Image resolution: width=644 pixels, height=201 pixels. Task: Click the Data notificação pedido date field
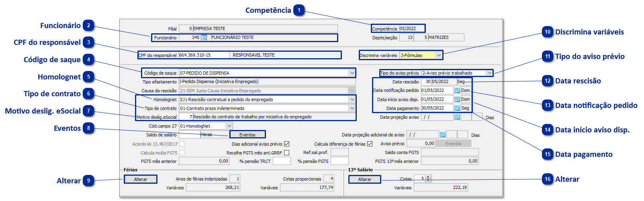tap(437, 91)
